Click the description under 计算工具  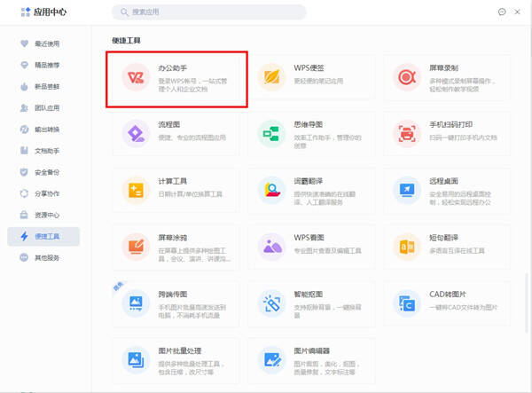(x=191, y=194)
